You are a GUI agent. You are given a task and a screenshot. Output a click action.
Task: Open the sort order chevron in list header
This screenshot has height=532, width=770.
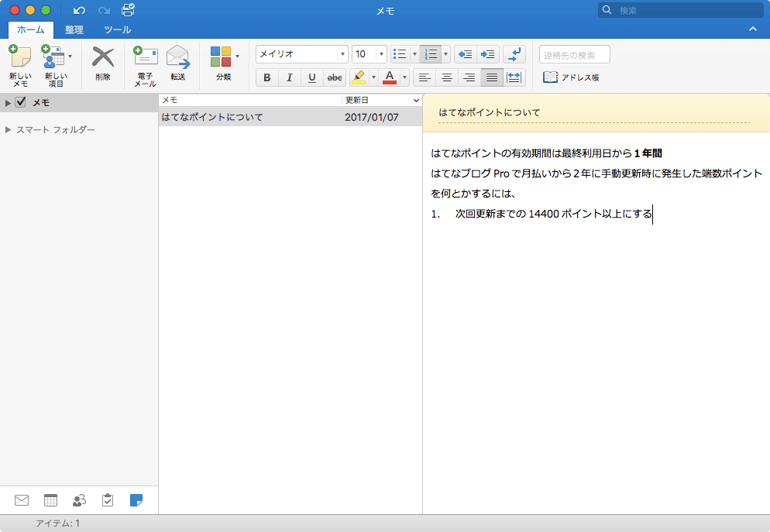click(x=417, y=100)
